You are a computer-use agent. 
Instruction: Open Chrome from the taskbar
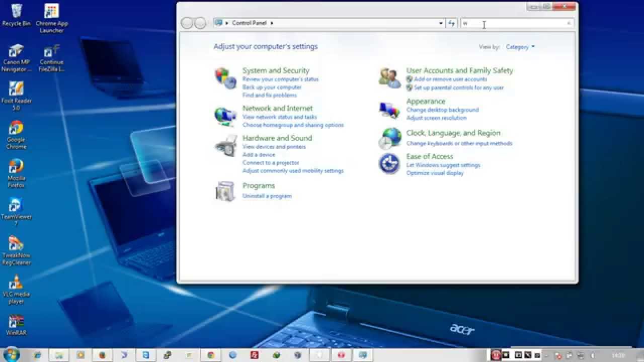click(x=211, y=355)
